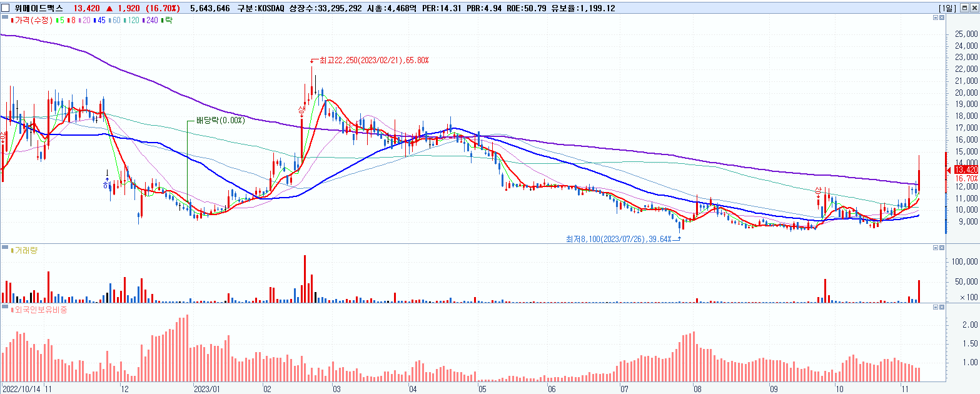Close the price chart panel
Image resolution: width=980 pixels, height=394 pixels.
pyautogui.click(x=943, y=18)
